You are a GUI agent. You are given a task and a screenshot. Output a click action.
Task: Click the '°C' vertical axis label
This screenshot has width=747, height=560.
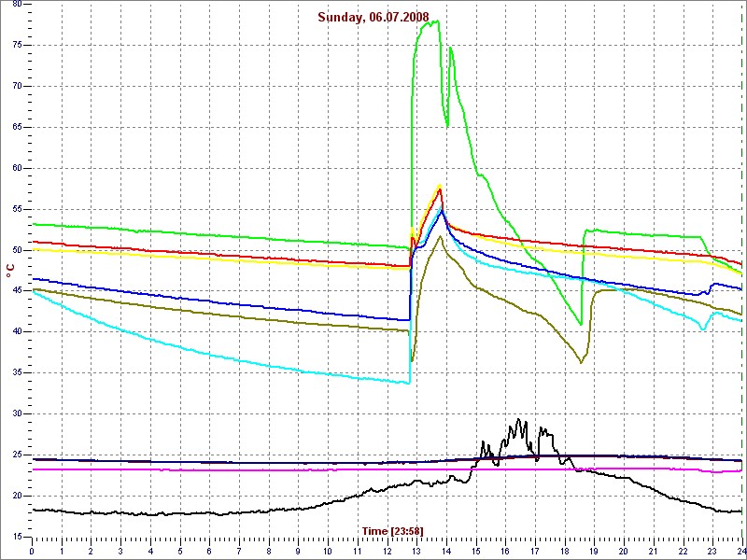coord(9,272)
